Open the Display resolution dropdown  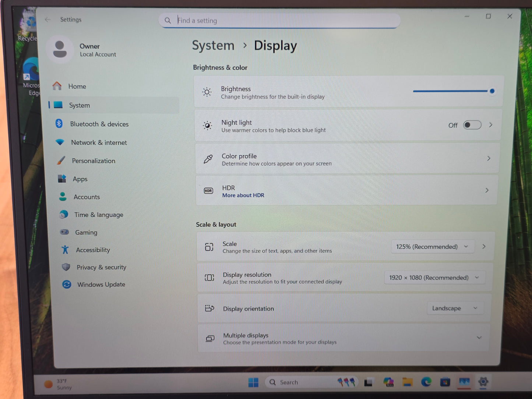tap(434, 278)
